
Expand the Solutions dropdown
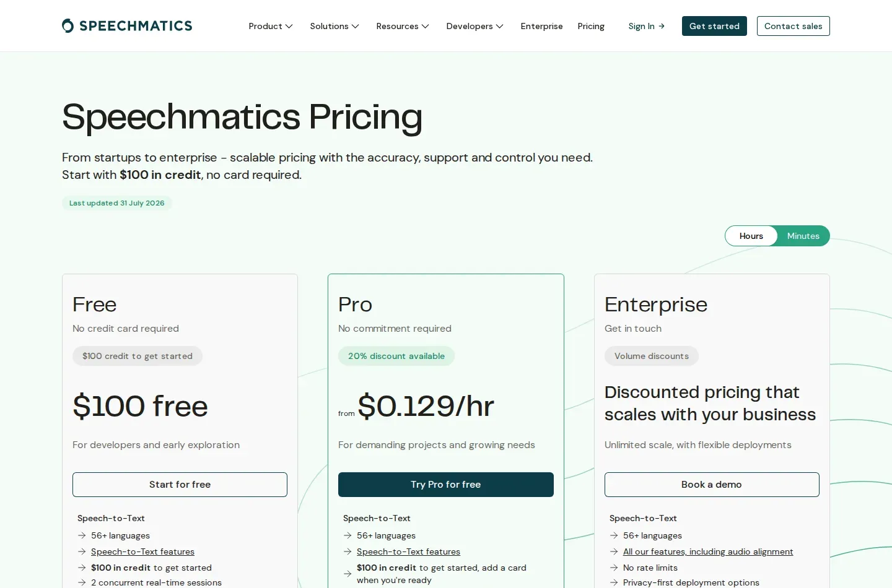pyautogui.click(x=334, y=26)
